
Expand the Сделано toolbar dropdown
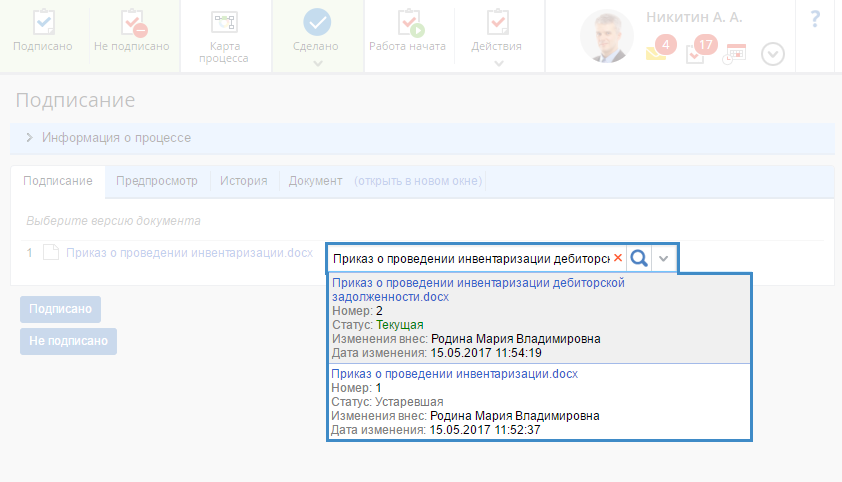[317, 63]
